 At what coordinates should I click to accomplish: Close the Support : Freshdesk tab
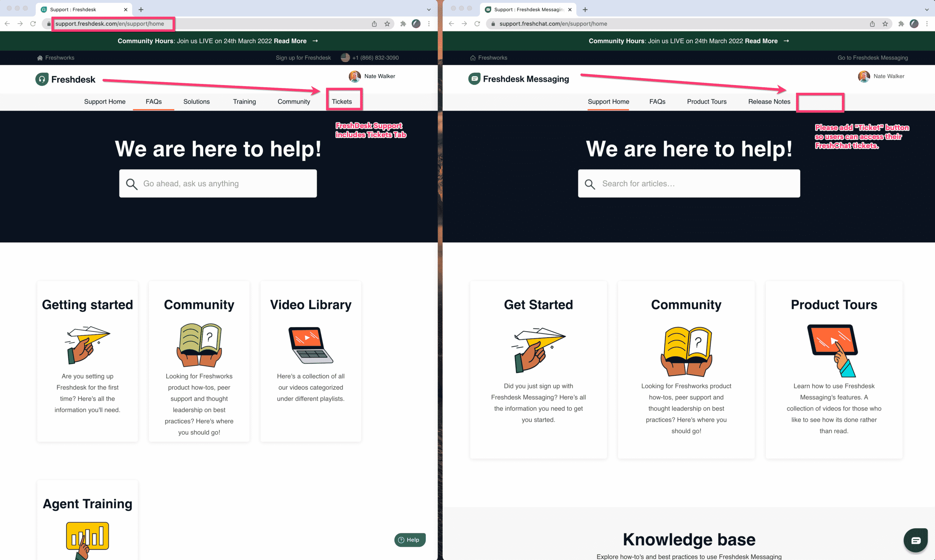pos(126,9)
